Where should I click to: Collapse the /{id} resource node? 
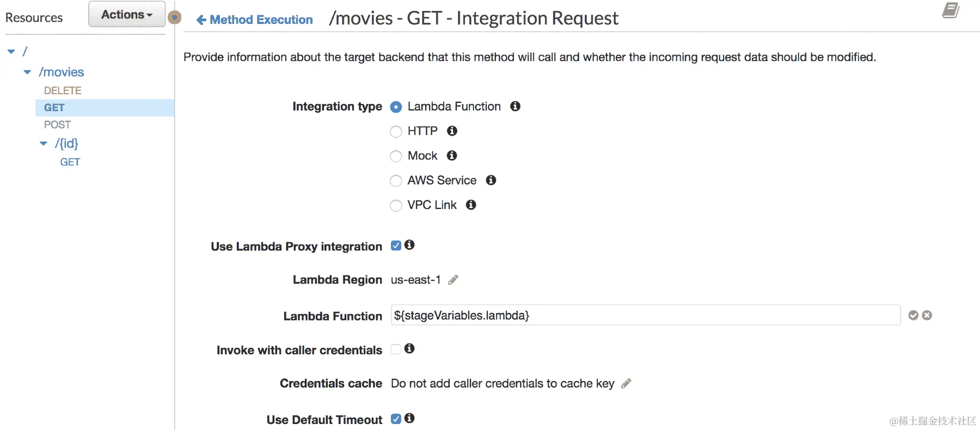44,144
